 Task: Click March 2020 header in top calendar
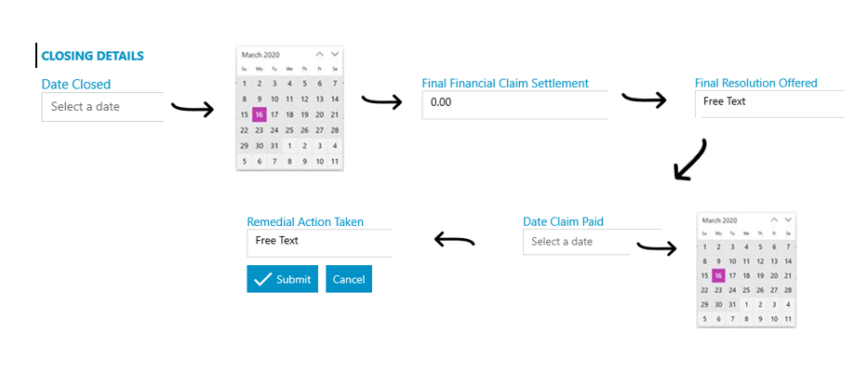(260, 55)
